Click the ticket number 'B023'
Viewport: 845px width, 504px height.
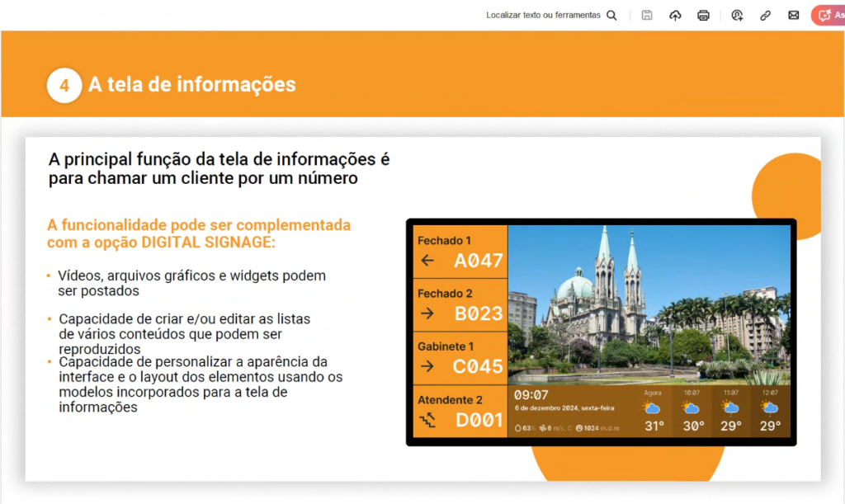tap(479, 313)
